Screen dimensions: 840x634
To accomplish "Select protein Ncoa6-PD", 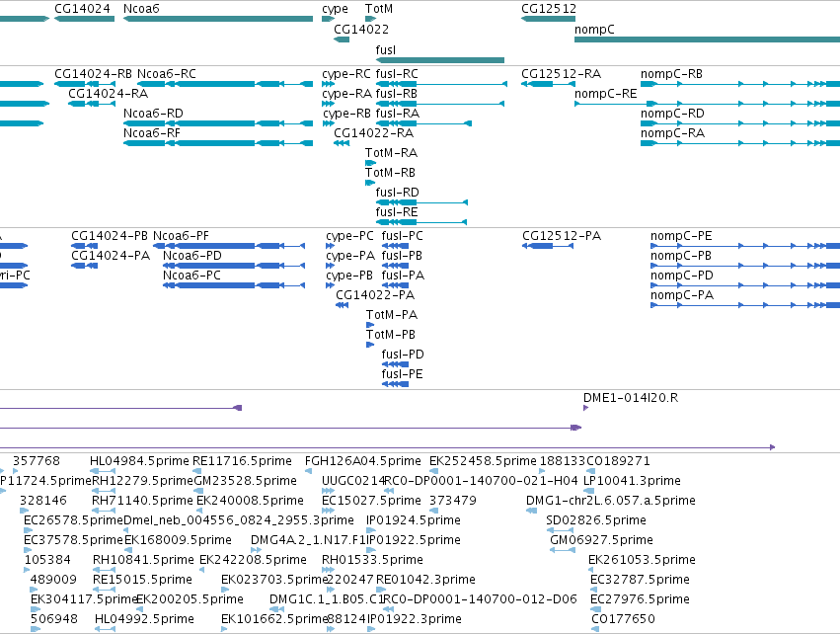I will point(234,266).
